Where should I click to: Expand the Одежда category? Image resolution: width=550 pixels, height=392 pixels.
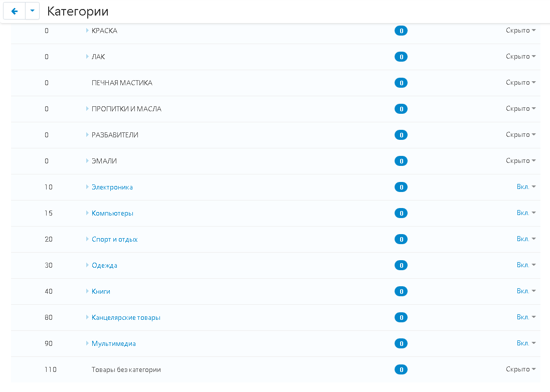(x=87, y=265)
